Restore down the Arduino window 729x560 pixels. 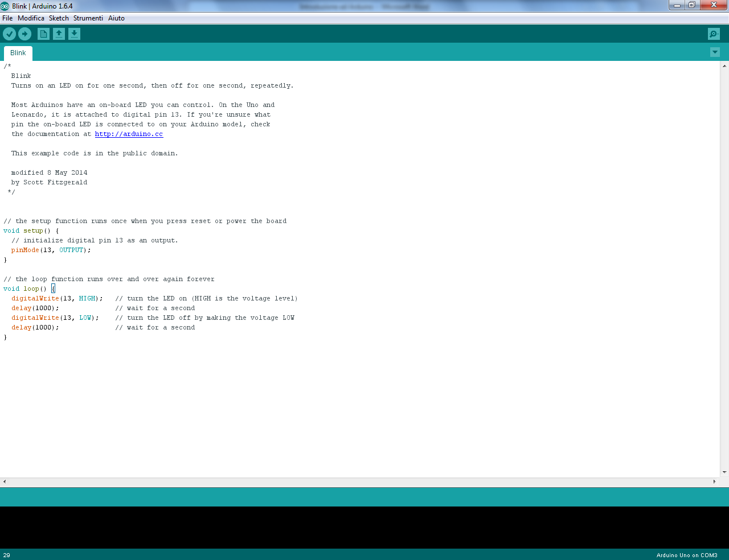point(692,5)
